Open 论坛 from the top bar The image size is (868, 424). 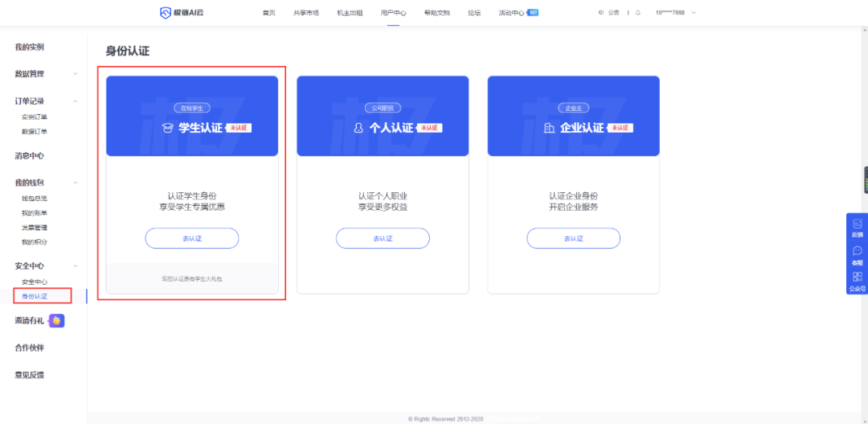474,13
